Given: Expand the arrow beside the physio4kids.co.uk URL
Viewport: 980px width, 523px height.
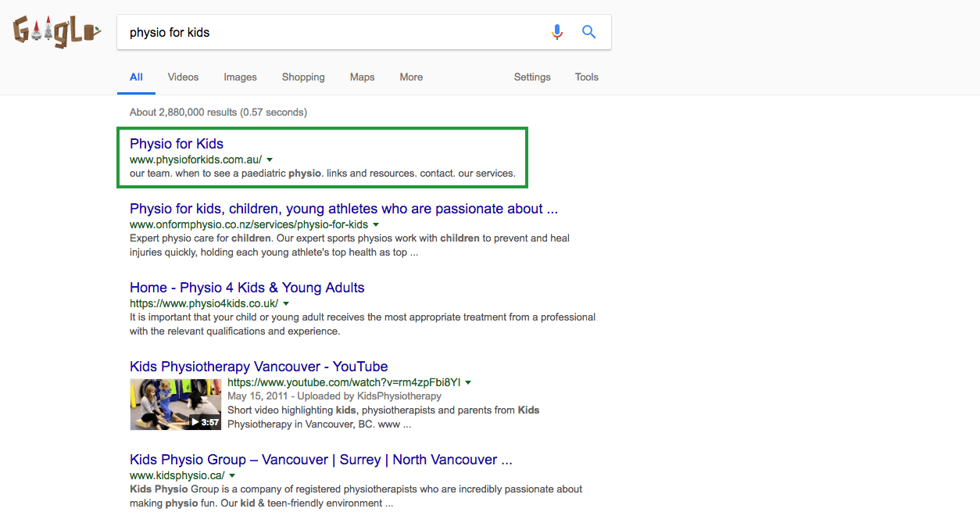Looking at the screenshot, I should 286,303.
